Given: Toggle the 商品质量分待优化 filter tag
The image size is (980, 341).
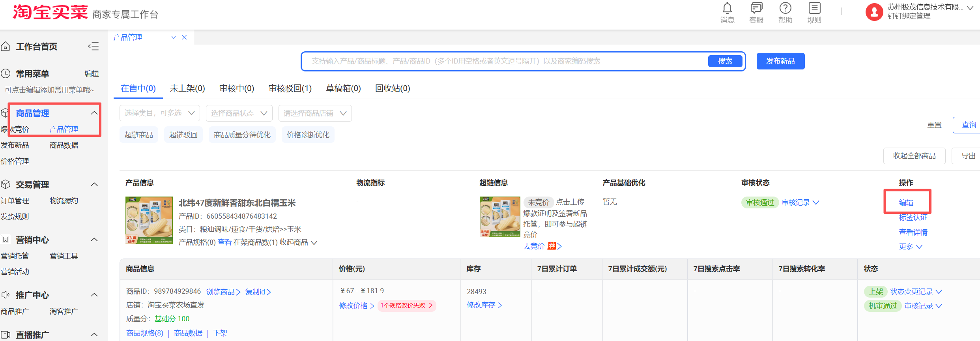Looking at the screenshot, I should pyautogui.click(x=242, y=135).
